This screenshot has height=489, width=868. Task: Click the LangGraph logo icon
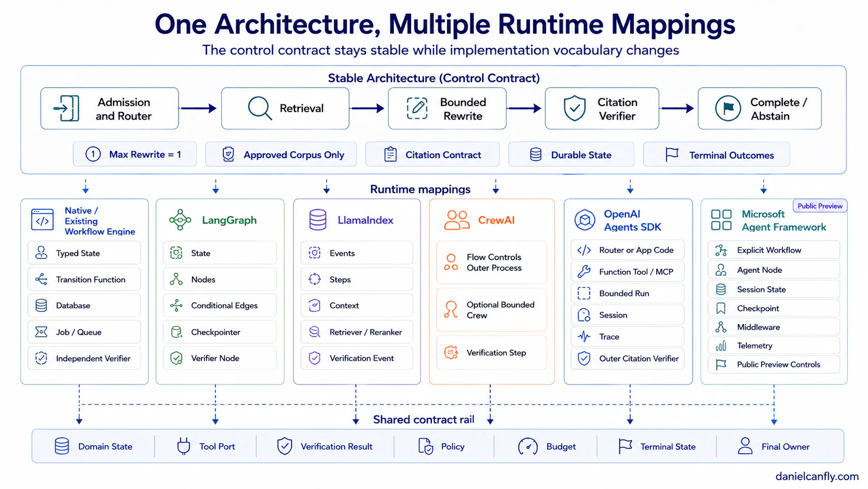[x=180, y=220]
